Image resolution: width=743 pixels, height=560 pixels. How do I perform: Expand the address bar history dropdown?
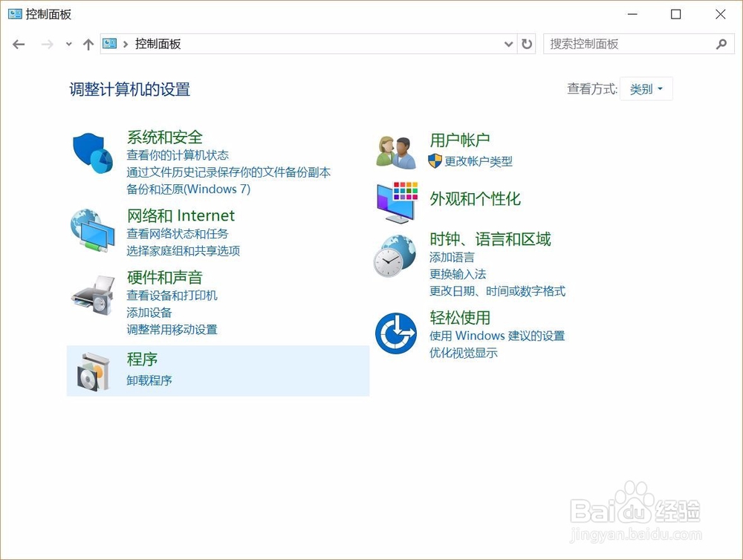tap(509, 44)
